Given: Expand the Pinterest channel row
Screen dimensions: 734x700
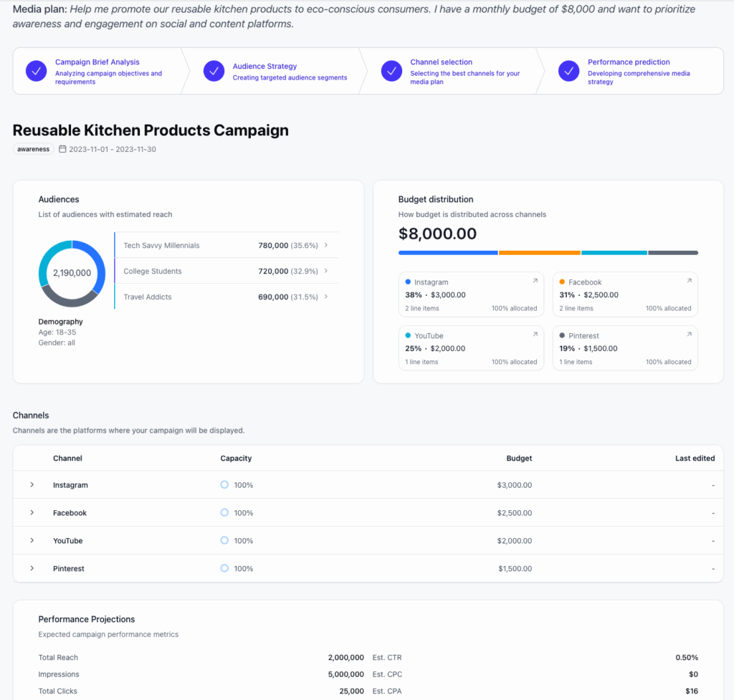Looking at the screenshot, I should pos(31,568).
